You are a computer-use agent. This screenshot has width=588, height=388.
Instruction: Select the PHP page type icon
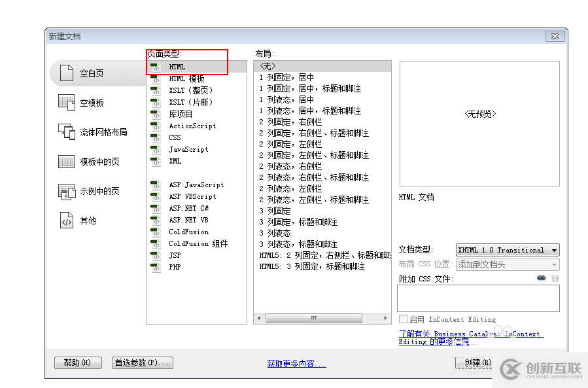tap(155, 266)
